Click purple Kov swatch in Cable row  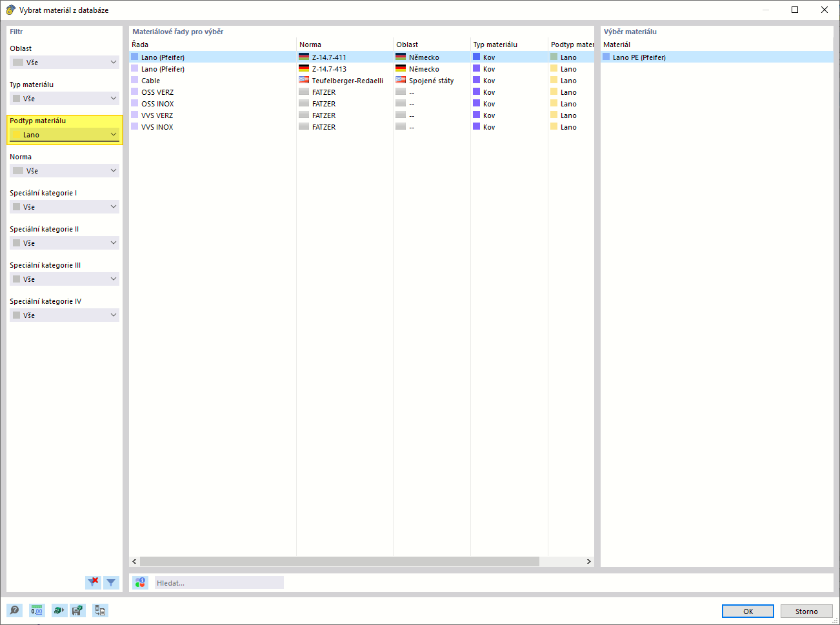(476, 80)
